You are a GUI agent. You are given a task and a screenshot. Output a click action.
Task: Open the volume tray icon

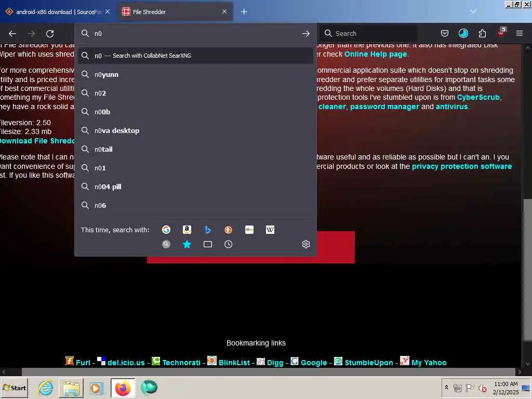coord(483,388)
